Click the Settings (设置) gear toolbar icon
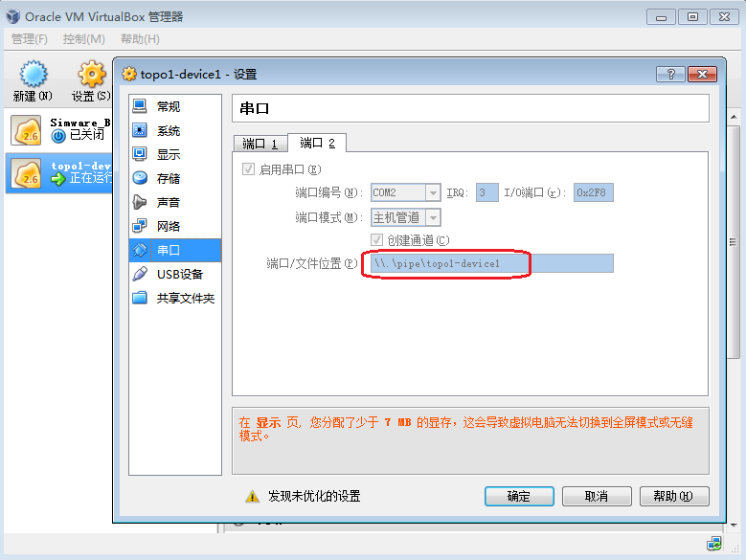746x560 pixels. pos(91,74)
